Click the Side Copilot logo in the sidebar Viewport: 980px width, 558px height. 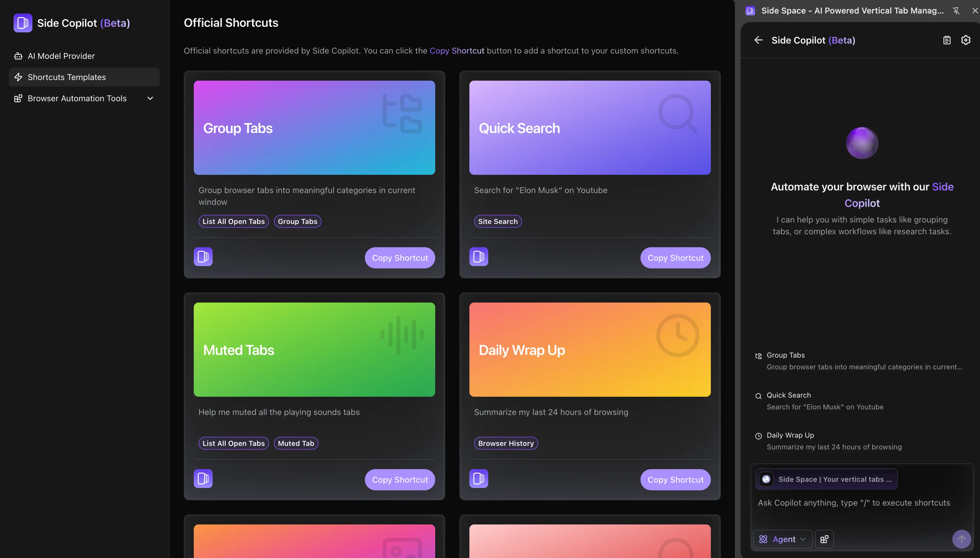[x=23, y=23]
